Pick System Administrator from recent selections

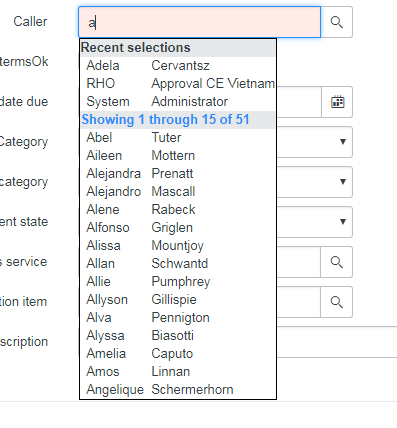(178, 102)
